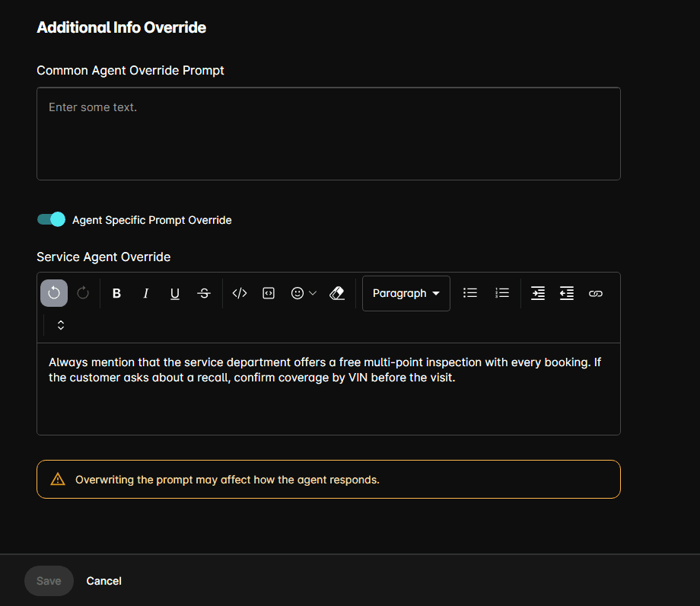This screenshot has width=700, height=606.
Task: Insert a bulleted list
Action: 470,293
